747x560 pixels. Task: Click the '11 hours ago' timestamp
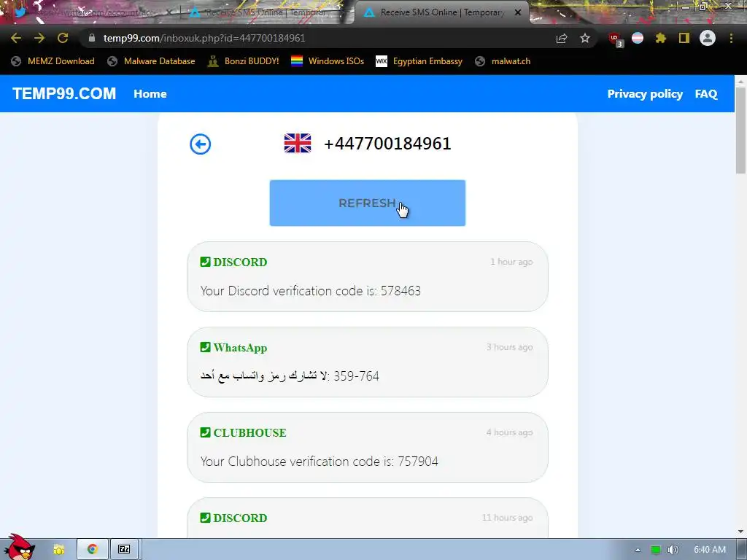pos(508,517)
